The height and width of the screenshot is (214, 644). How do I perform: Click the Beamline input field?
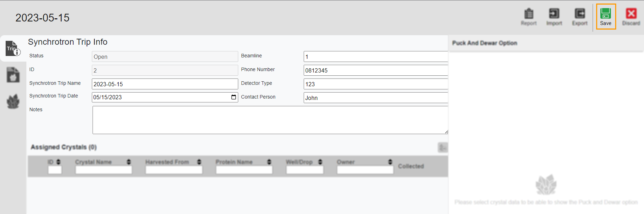pos(375,57)
